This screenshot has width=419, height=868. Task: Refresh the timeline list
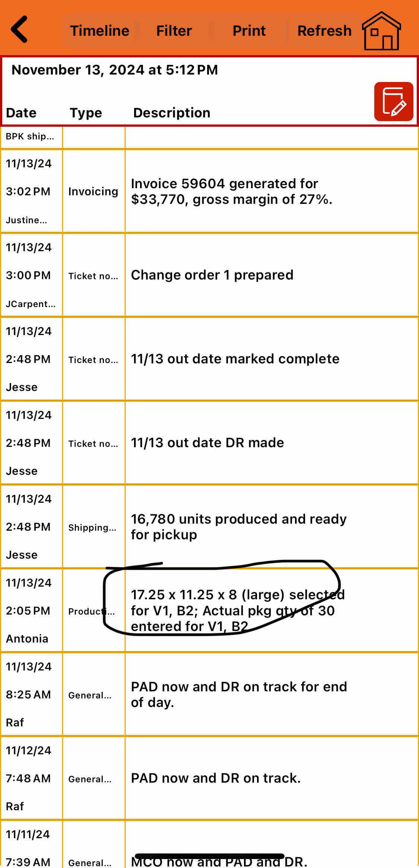click(324, 31)
